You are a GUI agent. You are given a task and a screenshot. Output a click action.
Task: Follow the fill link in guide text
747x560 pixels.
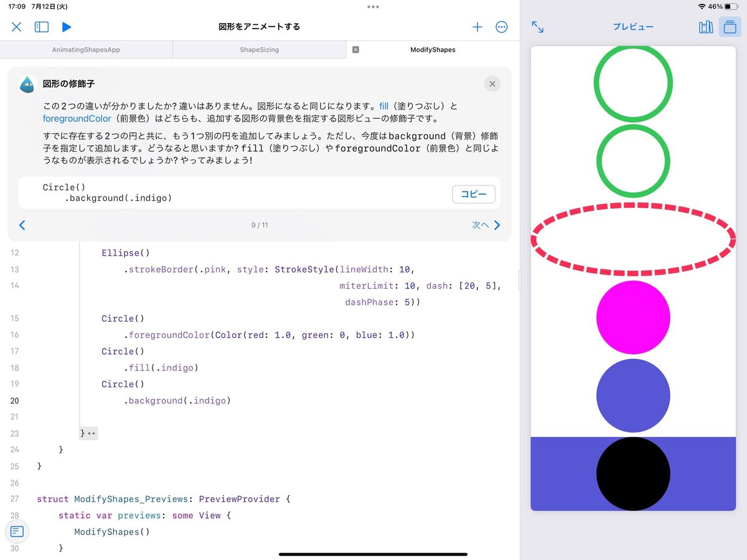(383, 106)
